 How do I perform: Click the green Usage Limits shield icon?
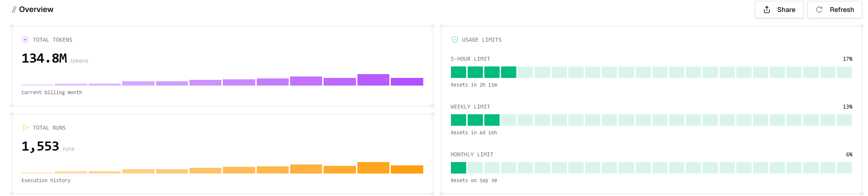click(x=455, y=40)
